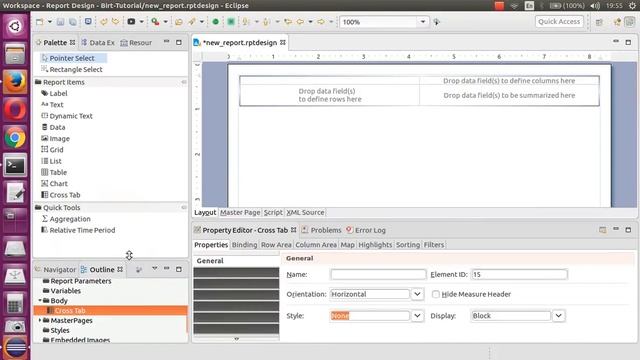This screenshot has width=640, height=360.
Task: Open Chrome from the Ubuntu dock
Action: tap(15, 138)
